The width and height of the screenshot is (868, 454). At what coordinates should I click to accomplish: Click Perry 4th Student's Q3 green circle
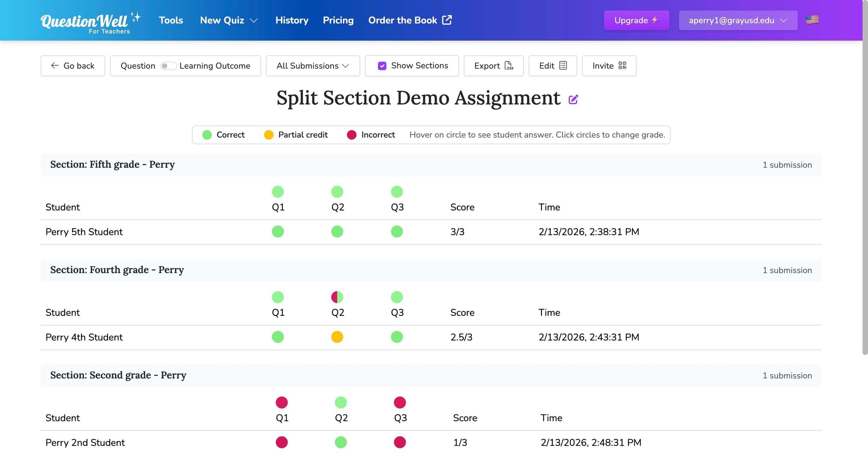tap(397, 337)
